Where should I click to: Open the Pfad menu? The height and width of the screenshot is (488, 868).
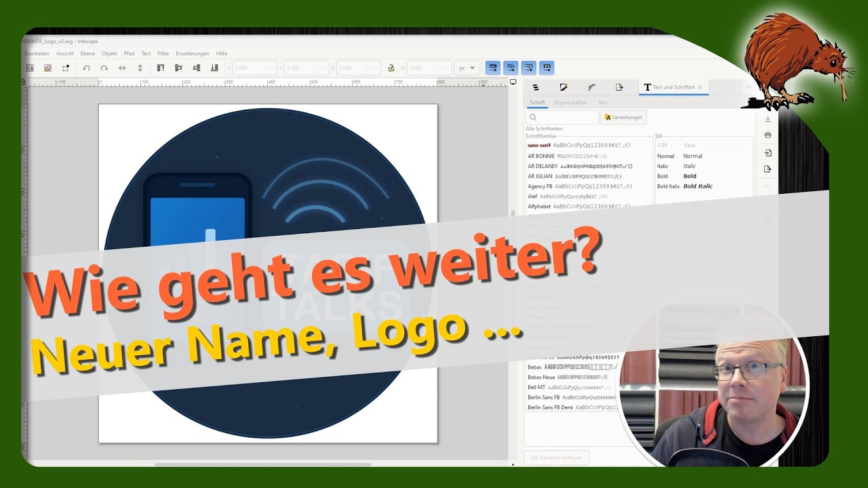point(129,54)
